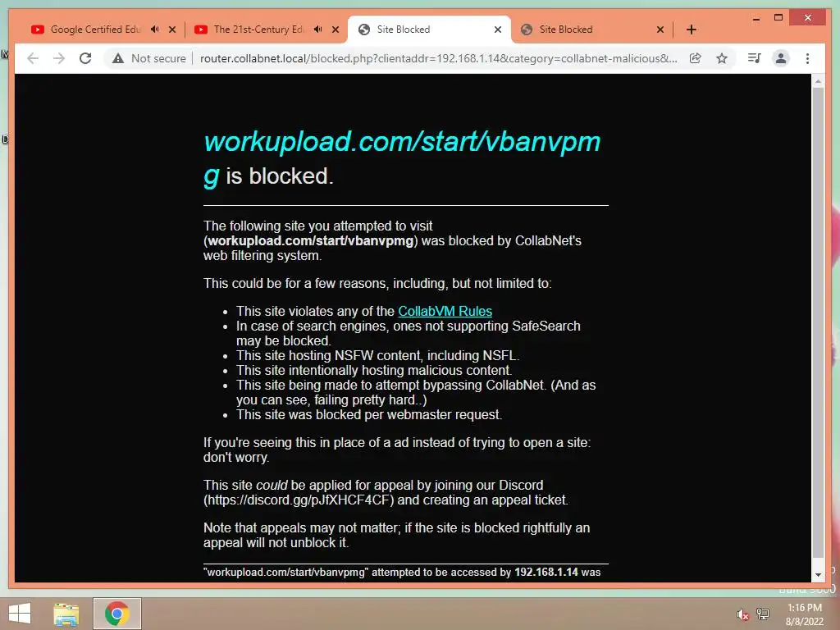Click scrollbar down arrow
This screenshot has width=840, height=630.
(x=818, y=575)
